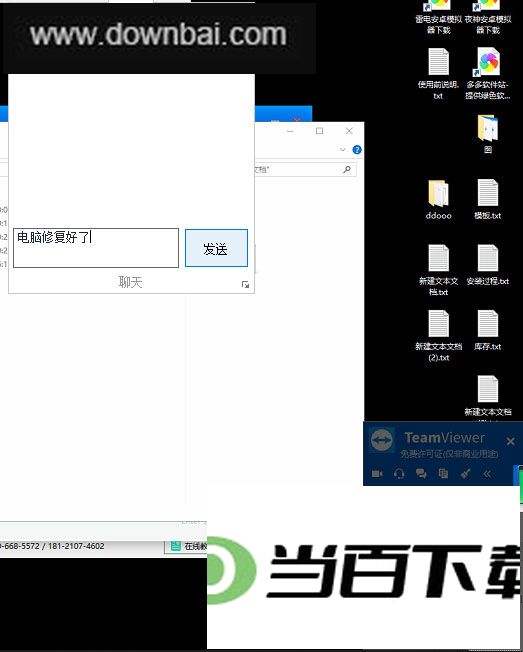Maximize the Explorer window
This screenshot has height=652, width=523.
[319, 131]
